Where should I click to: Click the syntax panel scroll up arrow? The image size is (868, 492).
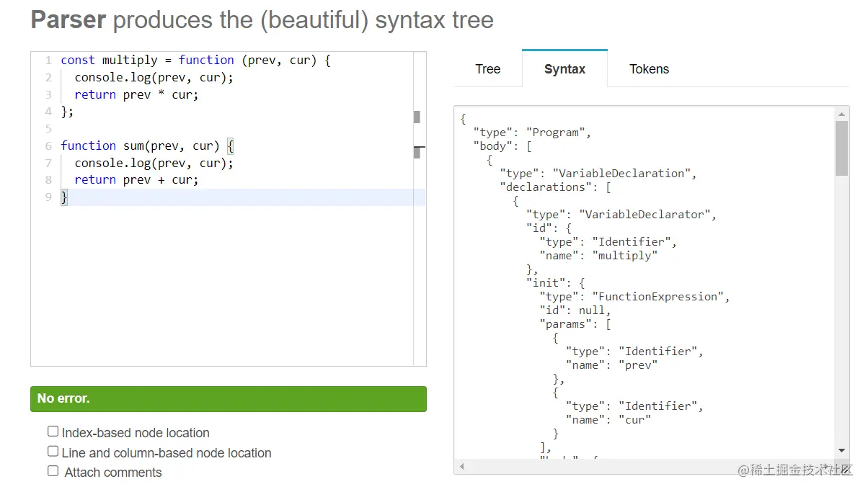click(841, 114)
